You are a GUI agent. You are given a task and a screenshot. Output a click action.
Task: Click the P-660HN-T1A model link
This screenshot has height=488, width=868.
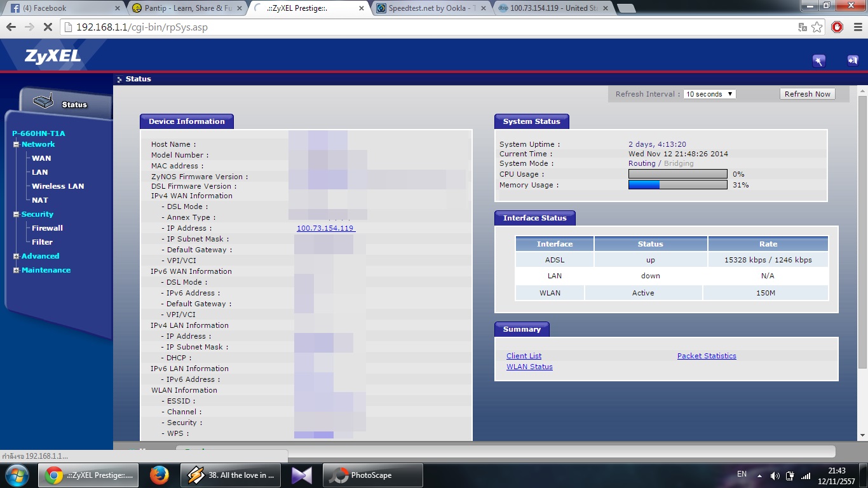pos(39,133)
